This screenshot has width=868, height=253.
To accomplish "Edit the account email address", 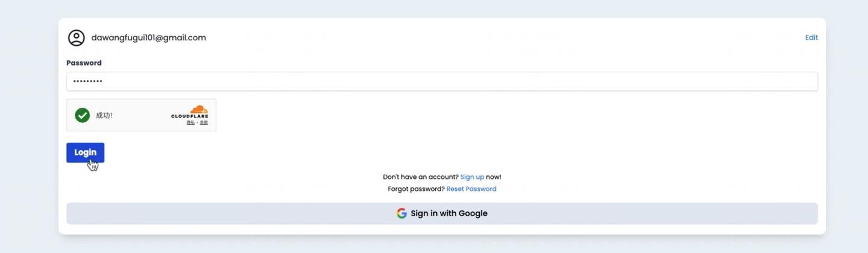I will pos(811,37).
